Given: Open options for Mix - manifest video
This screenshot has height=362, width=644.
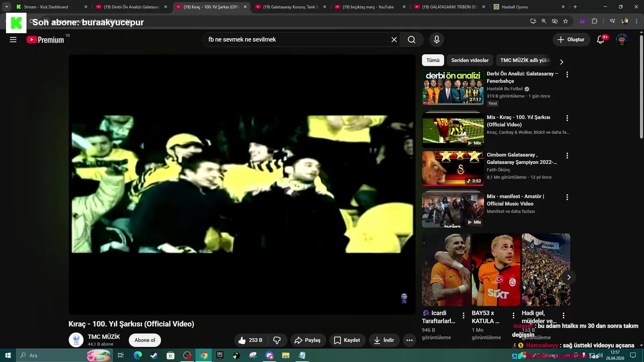Looking at the screenshot, I should tap(567, 197).
